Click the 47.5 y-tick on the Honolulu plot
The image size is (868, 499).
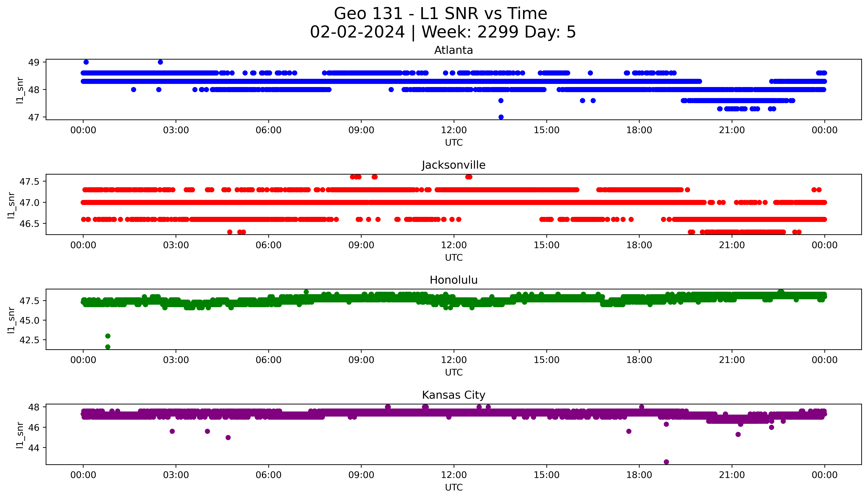[30, 301]
